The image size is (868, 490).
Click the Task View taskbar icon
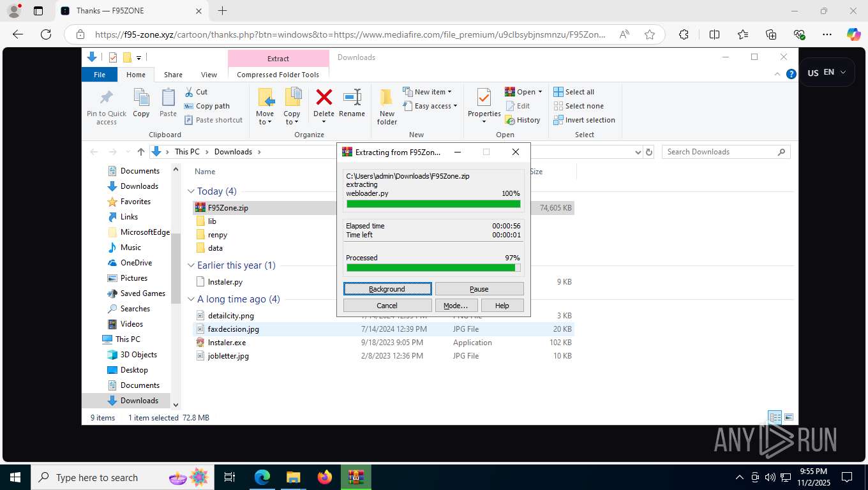(230, 477)
